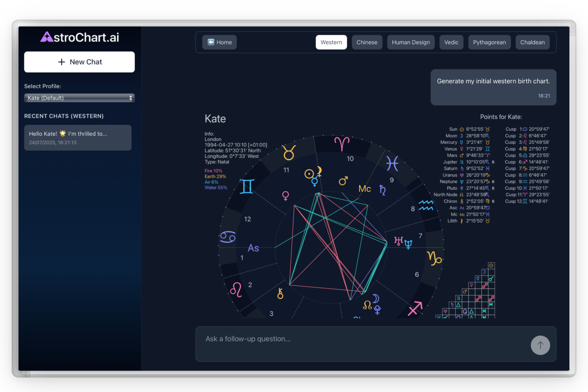
Task: Open the Human Design tab
Action: pos(410,42)
